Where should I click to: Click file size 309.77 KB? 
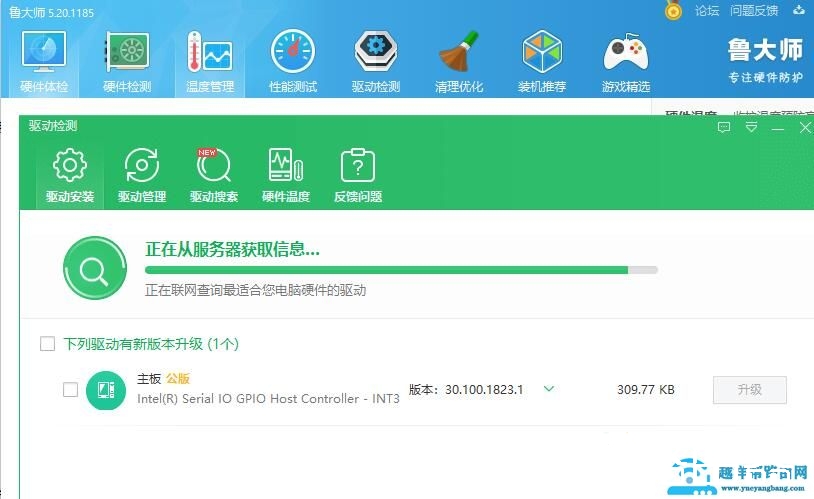tap(646, 389)
